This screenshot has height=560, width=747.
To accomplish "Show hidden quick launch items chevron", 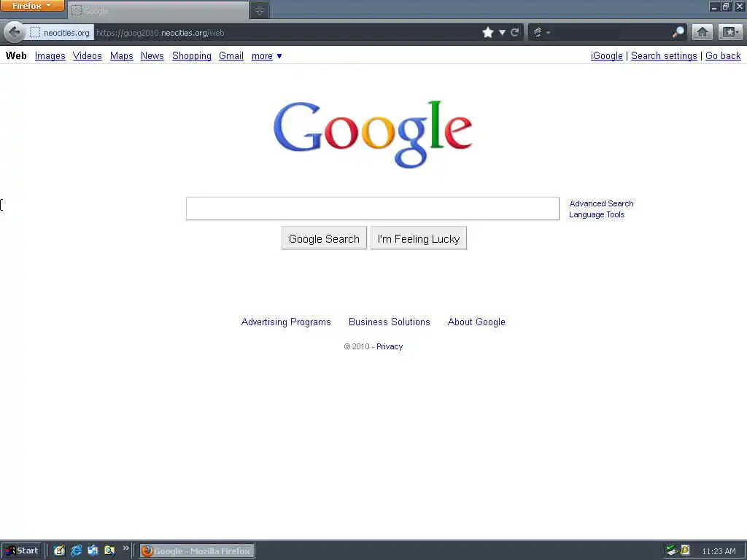I will 125,548.
